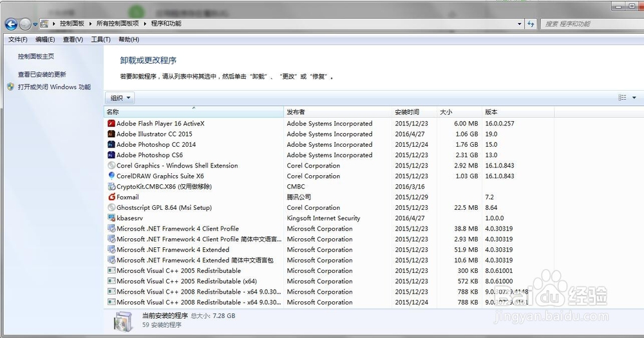Refresh the 程序和功能 list
Viewport: 644px width, 338px height.
(x=531, y=24)
